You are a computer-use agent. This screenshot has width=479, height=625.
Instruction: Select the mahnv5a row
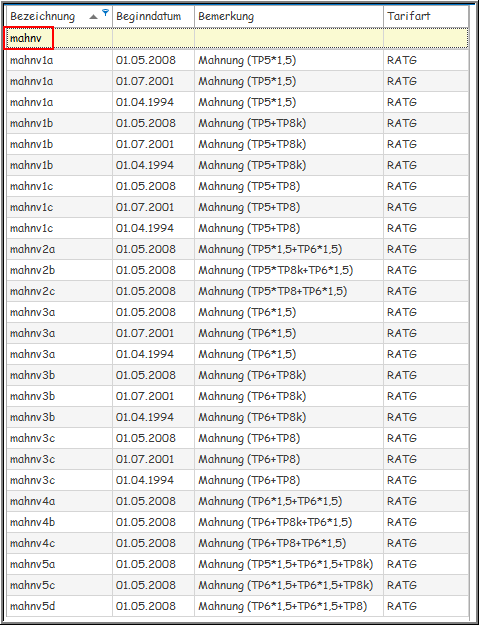point(238,564)
